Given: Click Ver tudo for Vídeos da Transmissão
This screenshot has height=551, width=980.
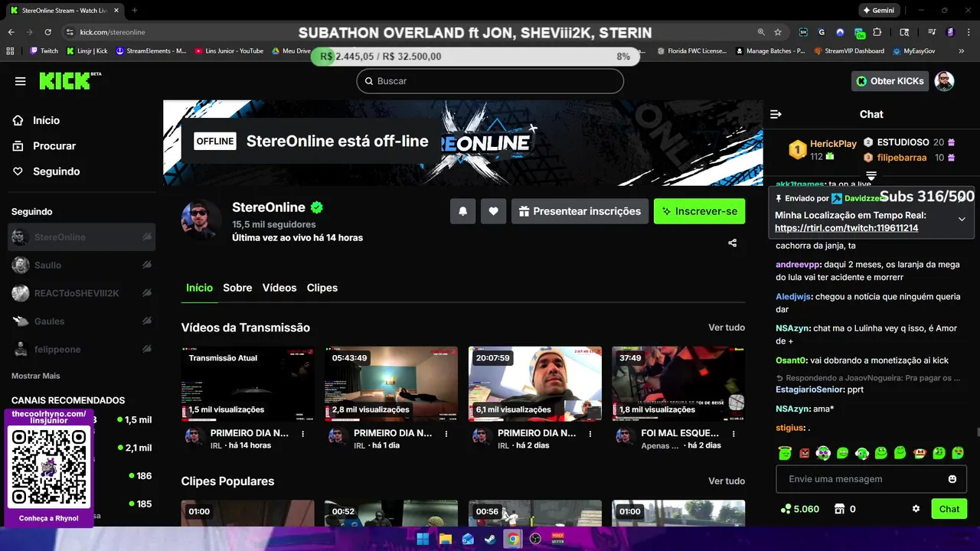Looking at the screenshot, I should pyautogui.click(x=727, y=328).
